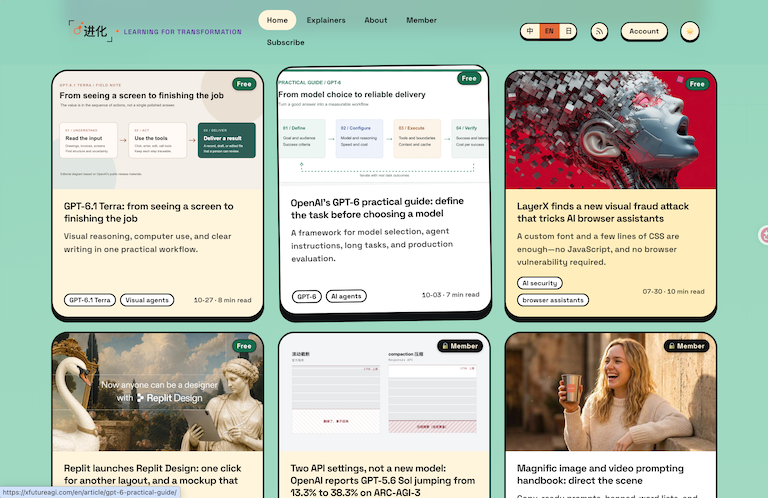Switch language to Chinese 中
Viewport: 768px width, 498px height.
[530, 31]
